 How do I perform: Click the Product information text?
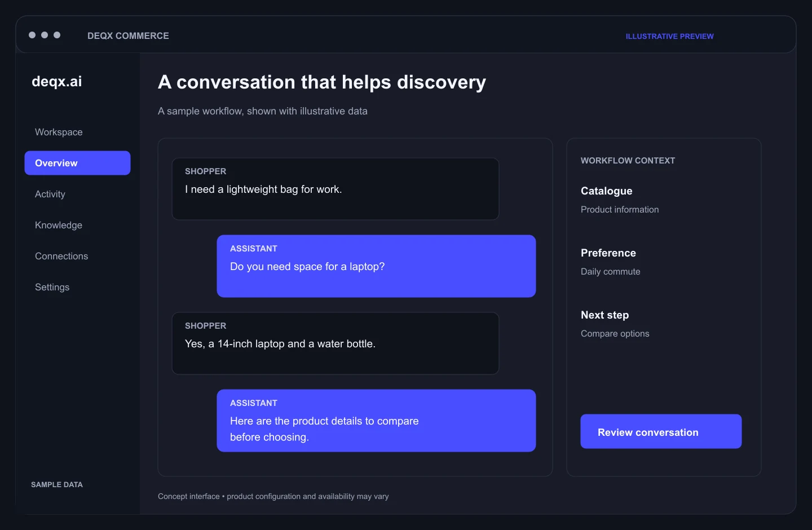(620, 209)
